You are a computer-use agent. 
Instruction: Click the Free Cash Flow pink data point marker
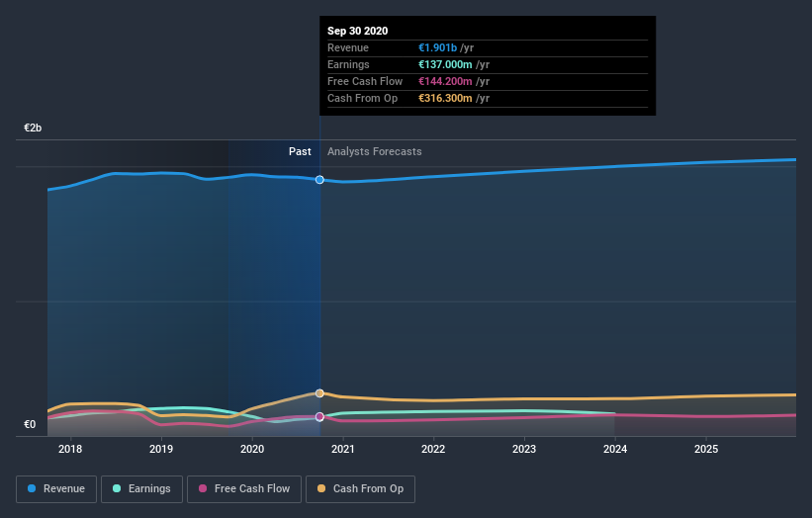tap(319, 416)
